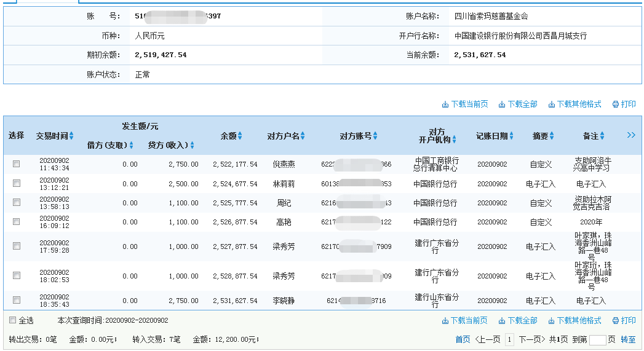Screen dimensions: 644x351
Task: Sort by 借方(支取) column arrows
Action: tap(132, 145)
